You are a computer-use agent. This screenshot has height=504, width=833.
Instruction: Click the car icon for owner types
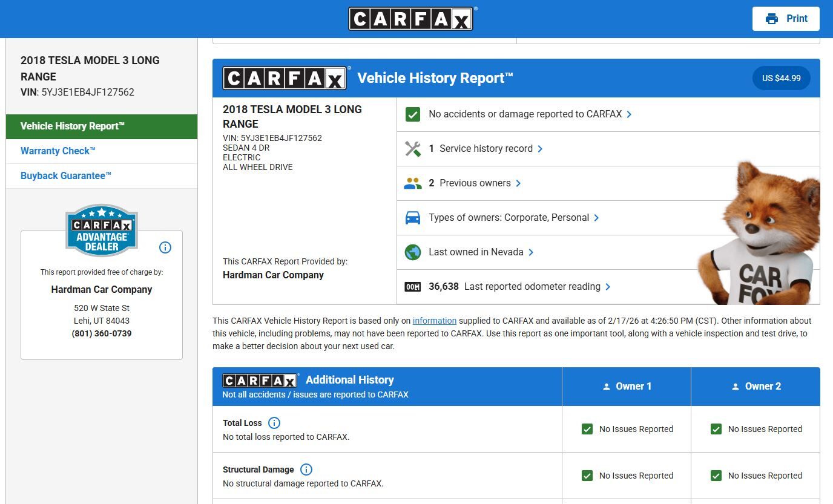[x=413, y=218]
